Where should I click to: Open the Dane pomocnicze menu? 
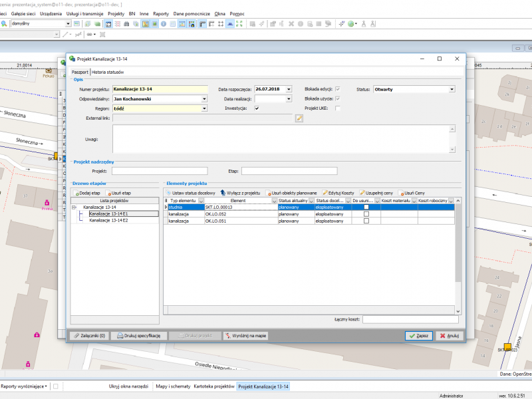(192, 13)
